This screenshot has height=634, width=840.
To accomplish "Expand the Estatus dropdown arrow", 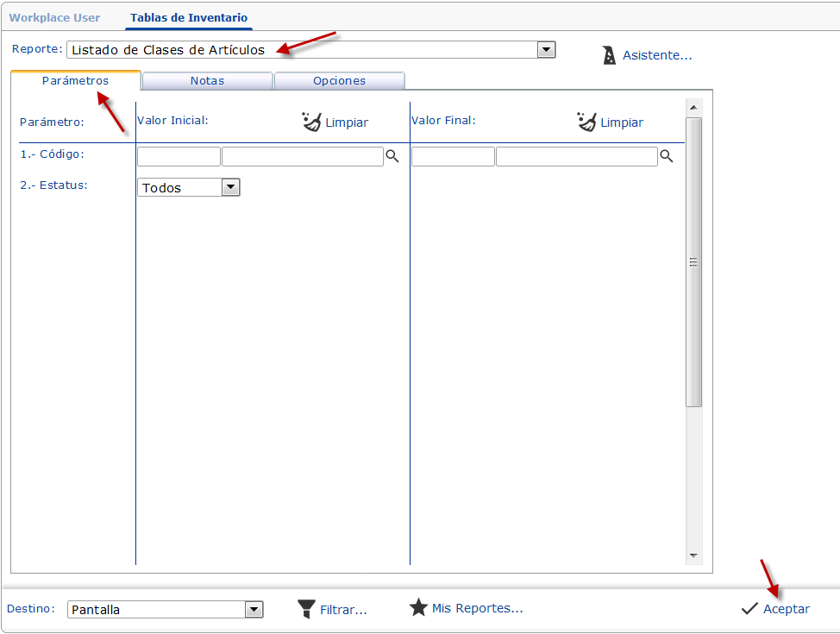I will pos(230,187).
